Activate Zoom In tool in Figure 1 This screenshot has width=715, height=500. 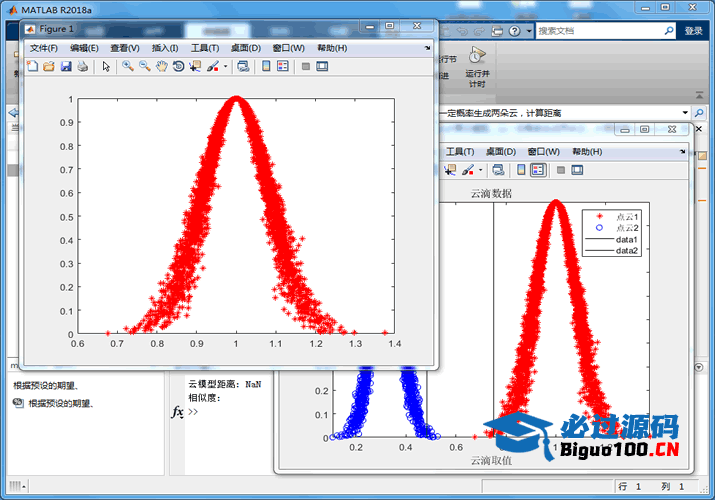128,67
